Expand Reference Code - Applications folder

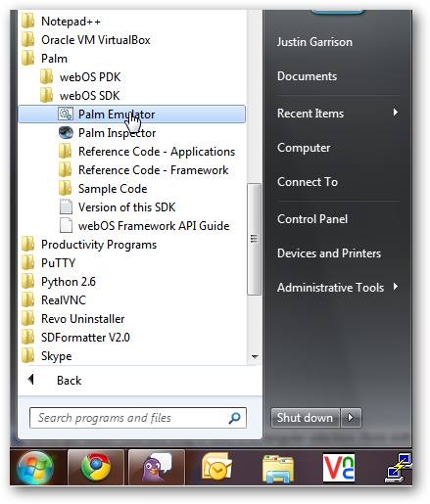147,152
